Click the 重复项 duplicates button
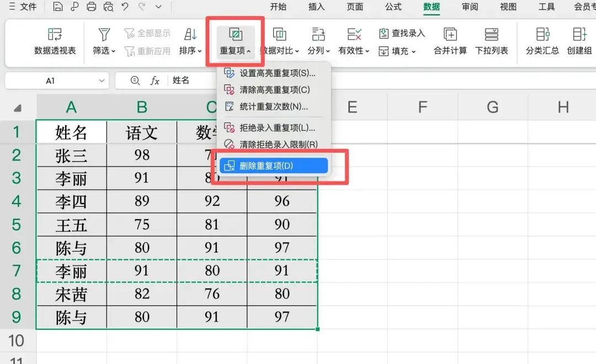The width and height of the screenshot is (596, 364). (235, 41)
